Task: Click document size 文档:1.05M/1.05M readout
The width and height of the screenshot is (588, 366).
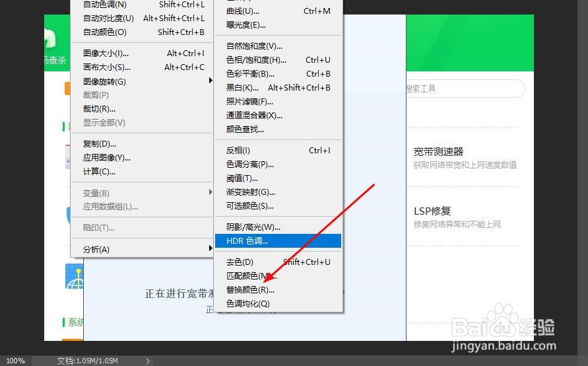Action: 88,361
